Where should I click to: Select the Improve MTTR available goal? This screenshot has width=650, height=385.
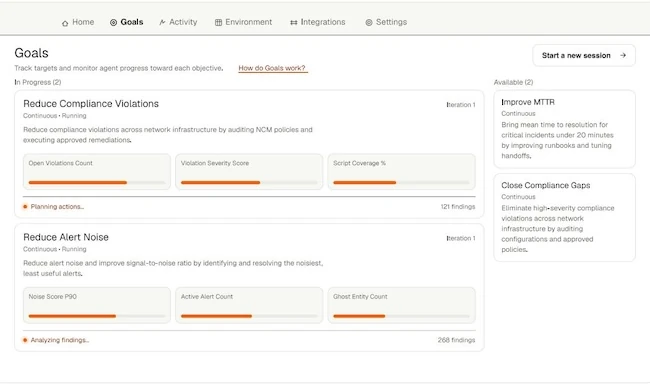pos(564,128)
